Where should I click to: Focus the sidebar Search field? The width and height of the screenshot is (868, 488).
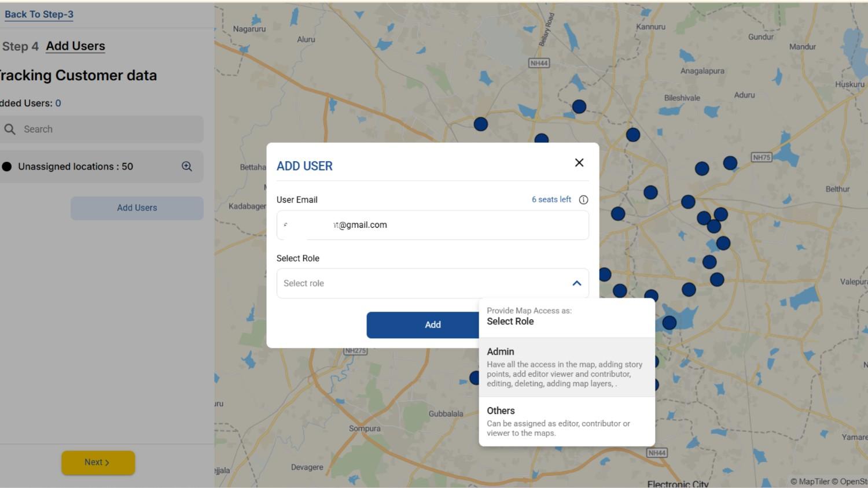pyautogui.click(x=110, y=130)
